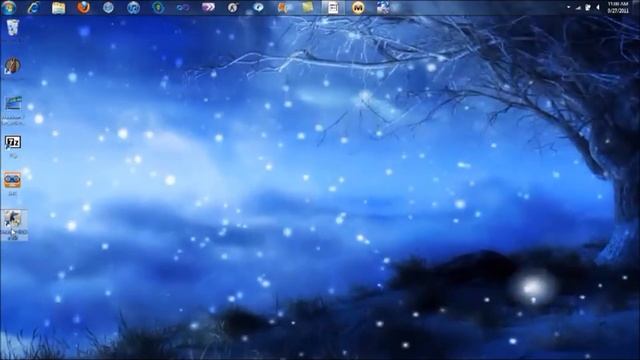Select the round brown desktop shortcut icon
The height and width of the screenshot is (360, 640).
click(12, 66)
